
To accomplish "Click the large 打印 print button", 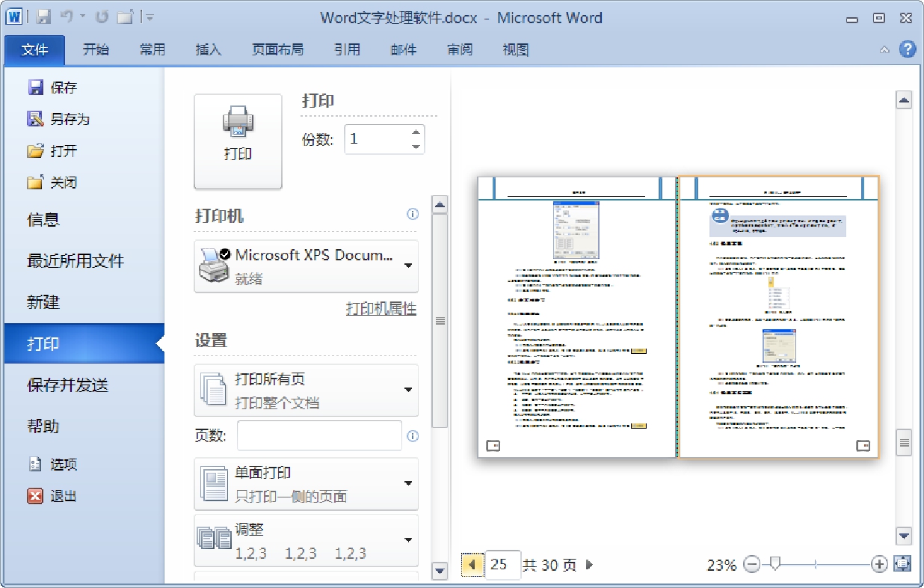I will (238, 141).
